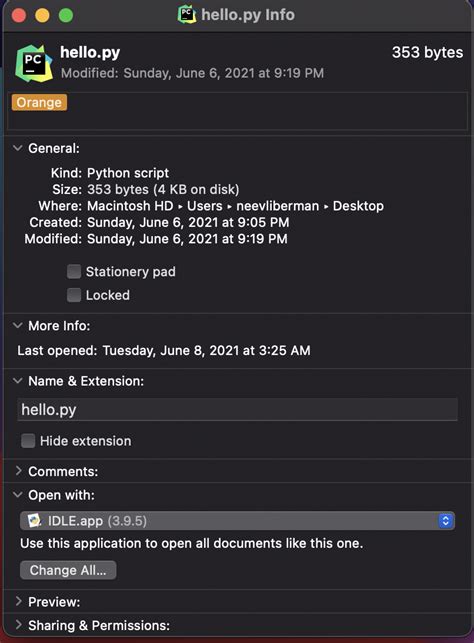Collapse the Name & Extension section

tap(18, 381)
